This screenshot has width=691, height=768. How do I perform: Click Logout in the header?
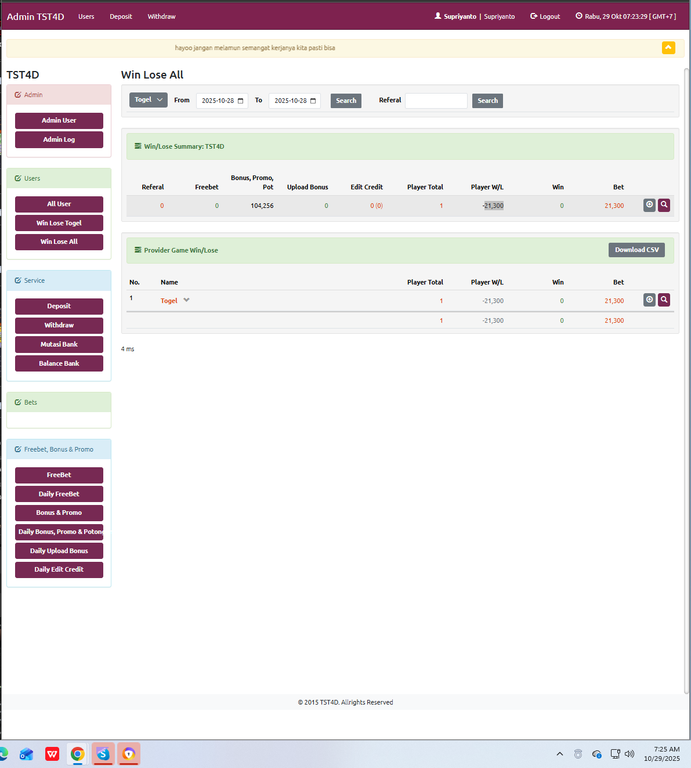[545, 16]
